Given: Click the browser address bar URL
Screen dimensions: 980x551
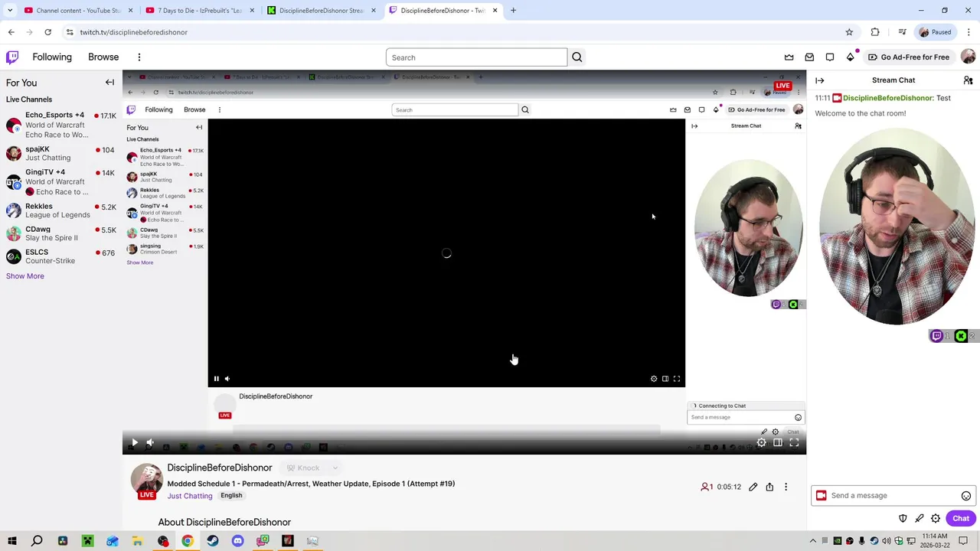Looking at the screenshot, I should [134, 32].
